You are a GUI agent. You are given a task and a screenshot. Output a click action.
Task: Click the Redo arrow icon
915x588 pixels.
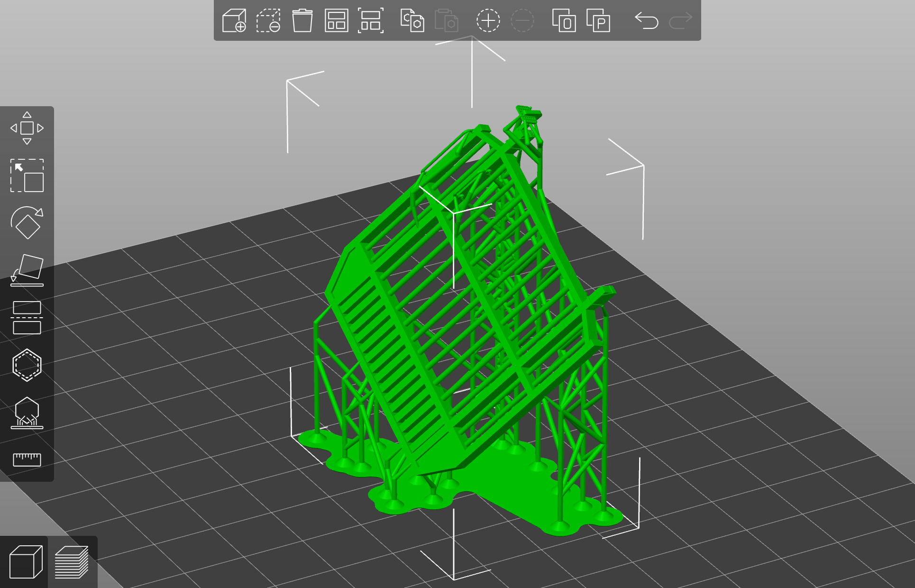click(681, 20)
